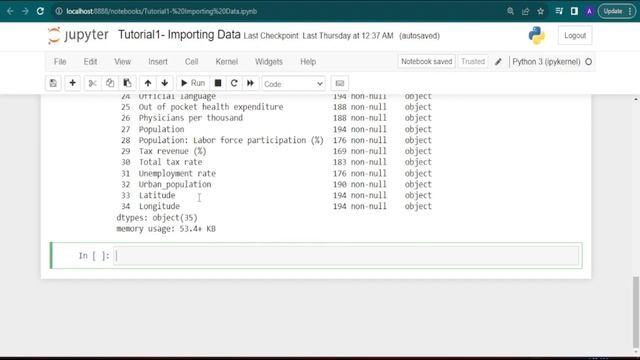Click the browser address bar URL

point(162,11)
